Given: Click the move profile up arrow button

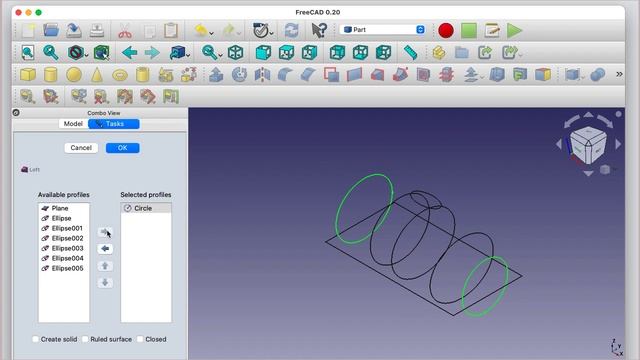Looking at the screenshot, I should point(105,266).
